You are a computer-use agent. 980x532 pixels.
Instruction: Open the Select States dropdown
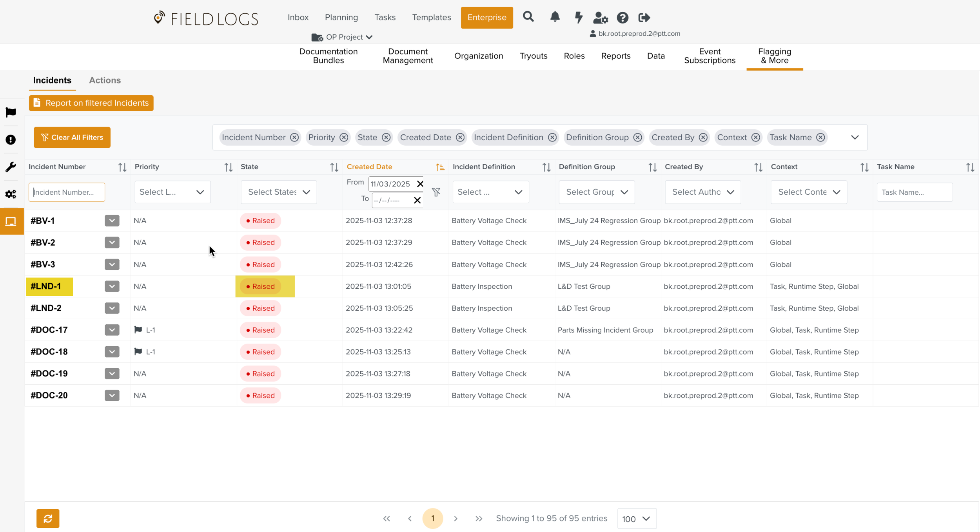pos(279,192)
